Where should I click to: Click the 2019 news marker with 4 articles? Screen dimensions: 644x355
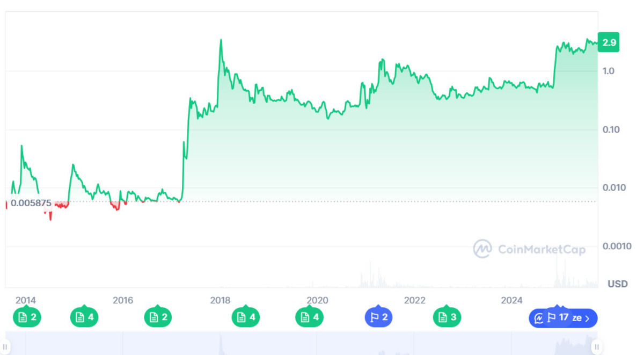[x=310, y=317]
